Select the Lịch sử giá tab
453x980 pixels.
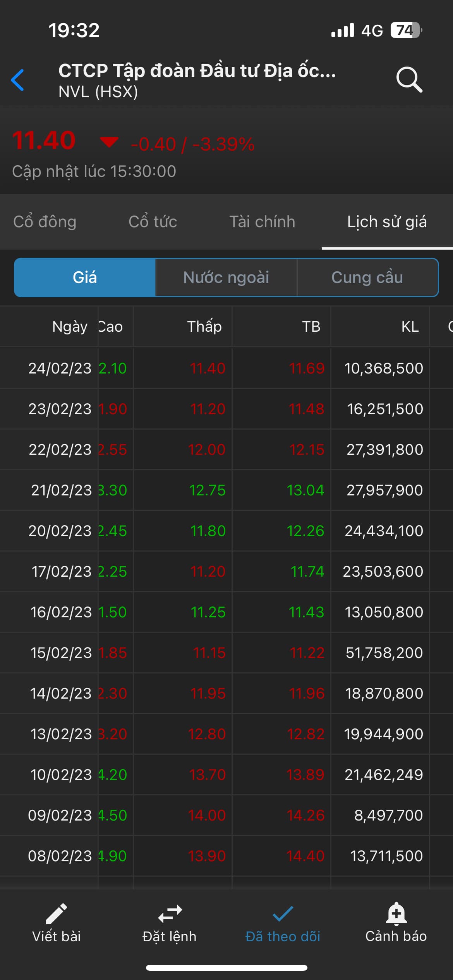pos(387,222)
